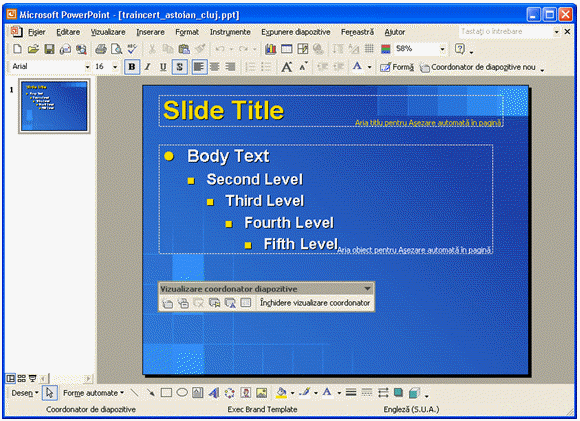Screen dimensions: 580x421
Task: Click Închidere vizualizare coordonator button
Action: point(315,303)
